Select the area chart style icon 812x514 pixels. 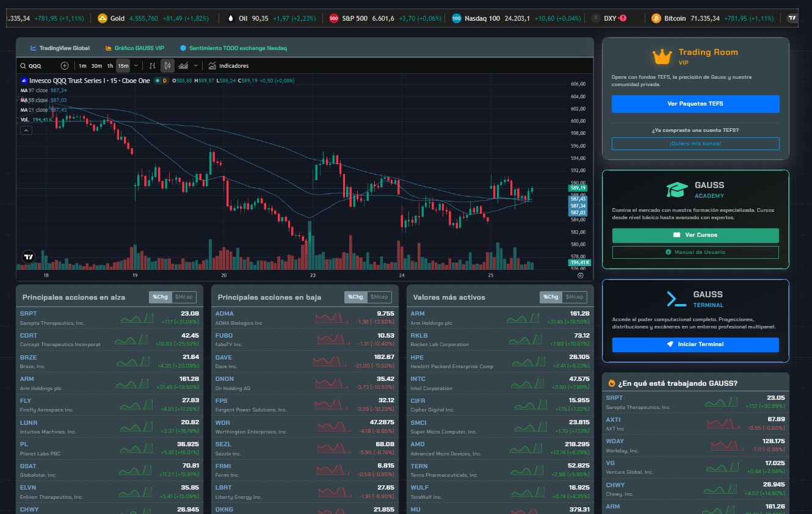tap(183, 66)
